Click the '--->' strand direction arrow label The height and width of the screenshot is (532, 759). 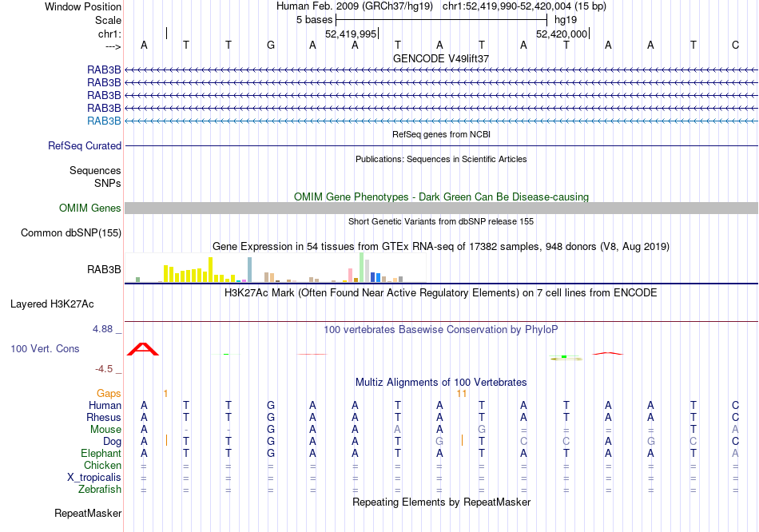[113, 46]
